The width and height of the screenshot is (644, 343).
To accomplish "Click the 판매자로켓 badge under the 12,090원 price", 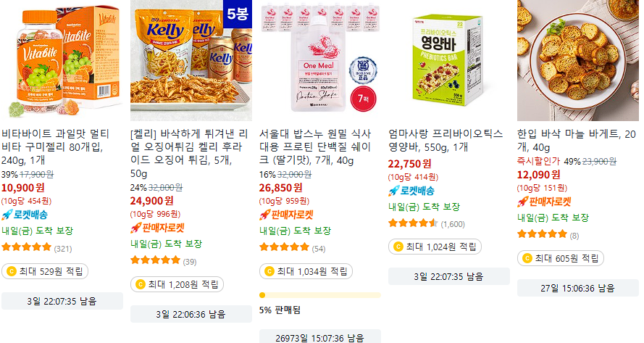I will pyautogui.click(x=544, y=202).
